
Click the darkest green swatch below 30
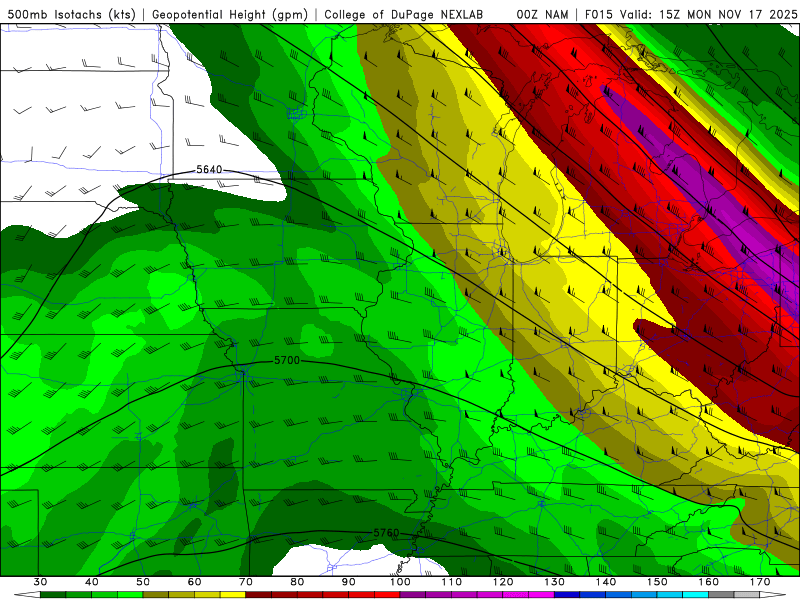point(53,594)
